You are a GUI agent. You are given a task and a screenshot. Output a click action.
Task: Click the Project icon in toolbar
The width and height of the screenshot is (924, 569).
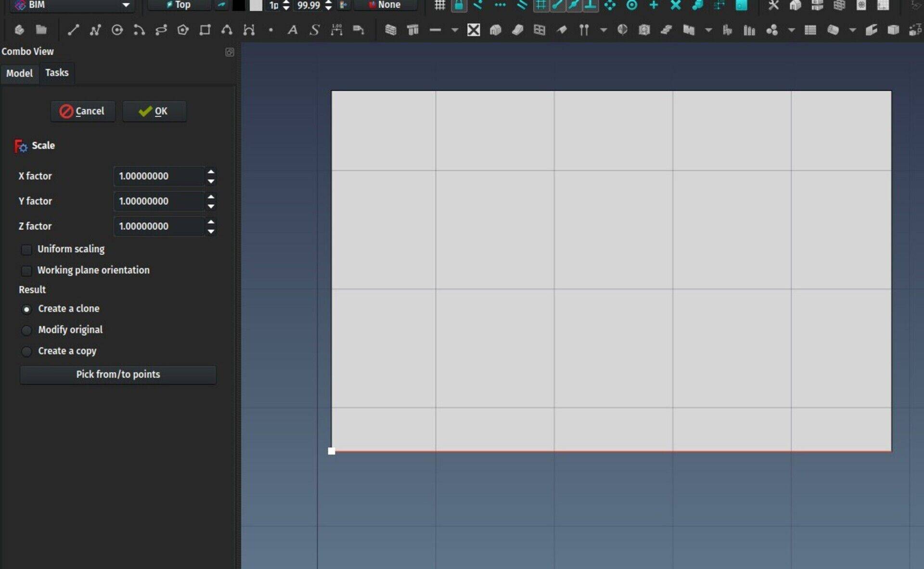tap(19, 30)
